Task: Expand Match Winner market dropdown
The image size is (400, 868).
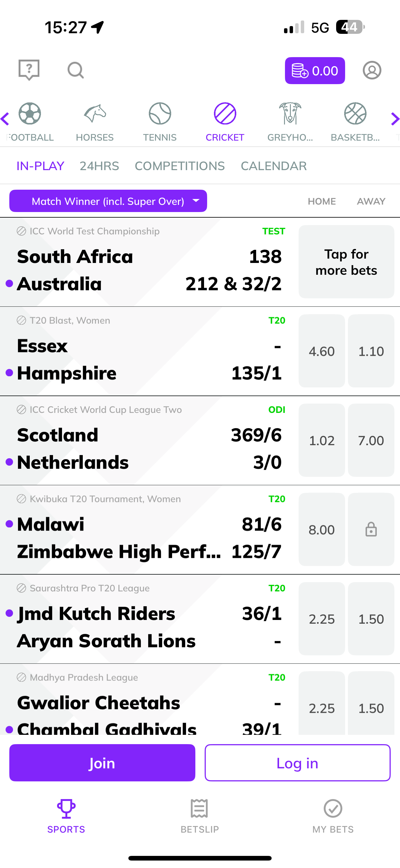Action: 108,201
